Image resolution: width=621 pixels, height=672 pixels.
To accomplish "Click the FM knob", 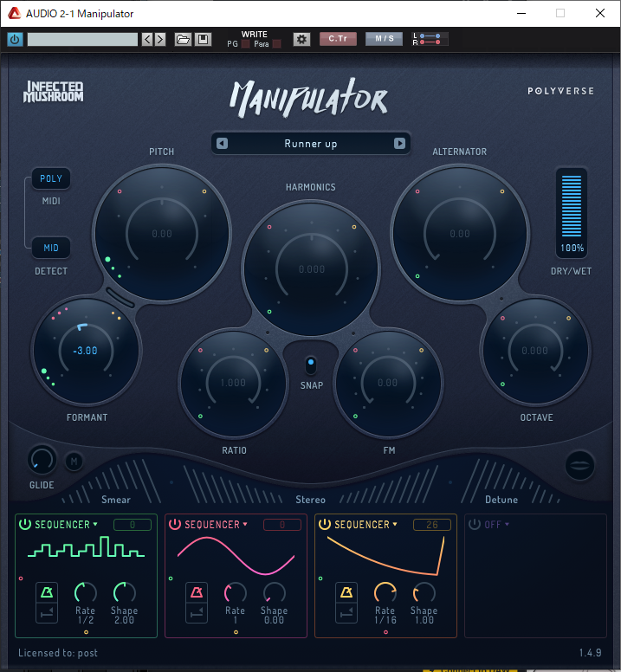I will (388, 383).
